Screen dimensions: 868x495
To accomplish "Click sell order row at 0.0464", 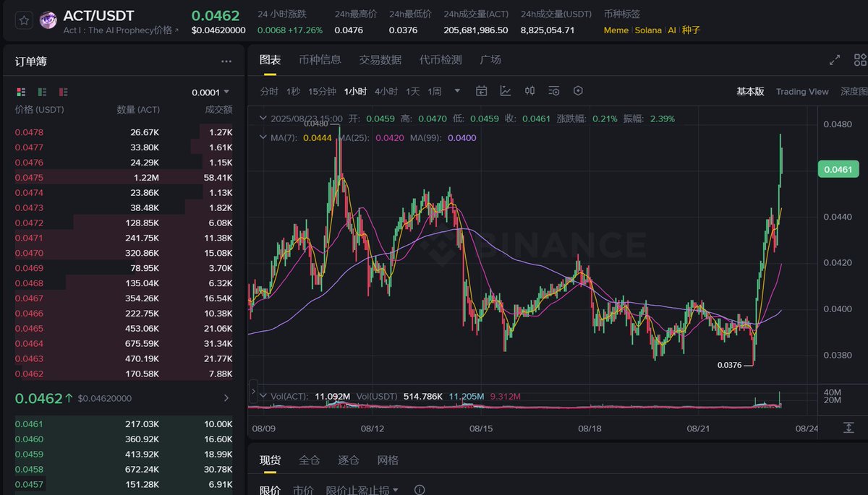I will (x=124, y=343).
